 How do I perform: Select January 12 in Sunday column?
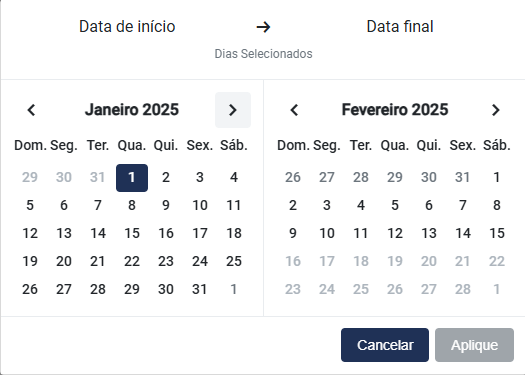coord(30,233)
